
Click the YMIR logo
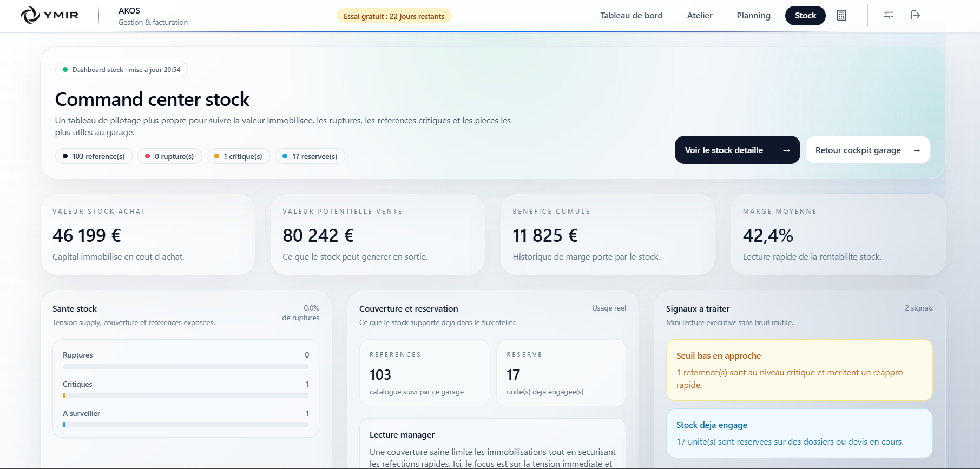click(50, 15)
